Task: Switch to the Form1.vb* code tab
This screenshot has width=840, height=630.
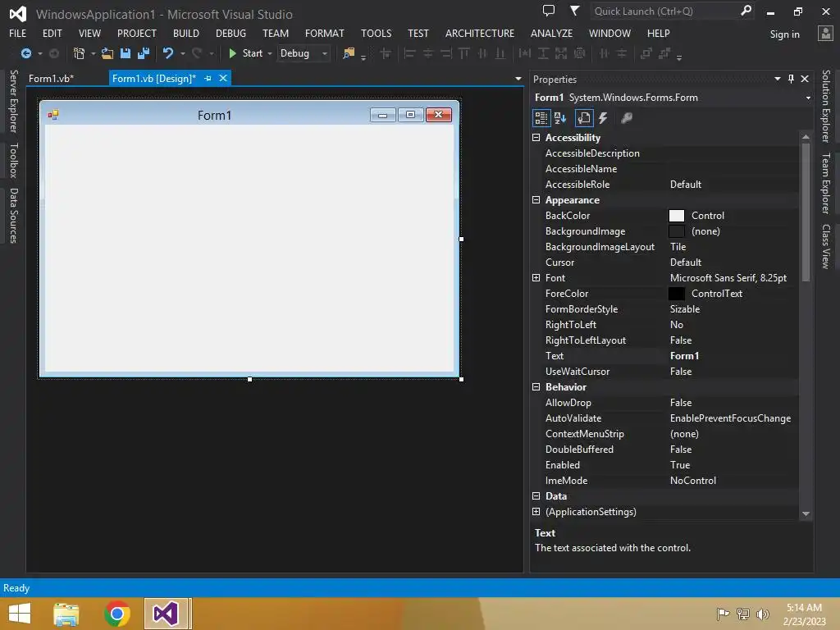Action: click(x=52, y=78)
